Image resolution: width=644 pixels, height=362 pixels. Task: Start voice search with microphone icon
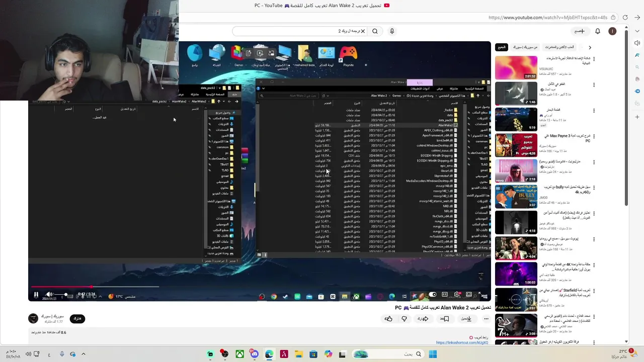[x=392, y=31]
